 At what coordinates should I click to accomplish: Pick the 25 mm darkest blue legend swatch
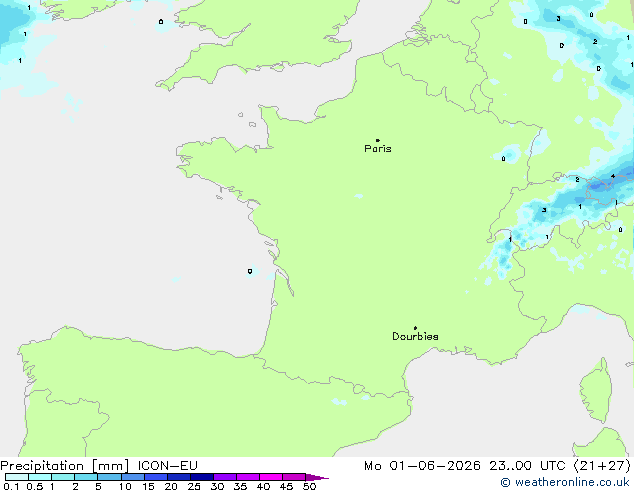[x=202, y=477]
